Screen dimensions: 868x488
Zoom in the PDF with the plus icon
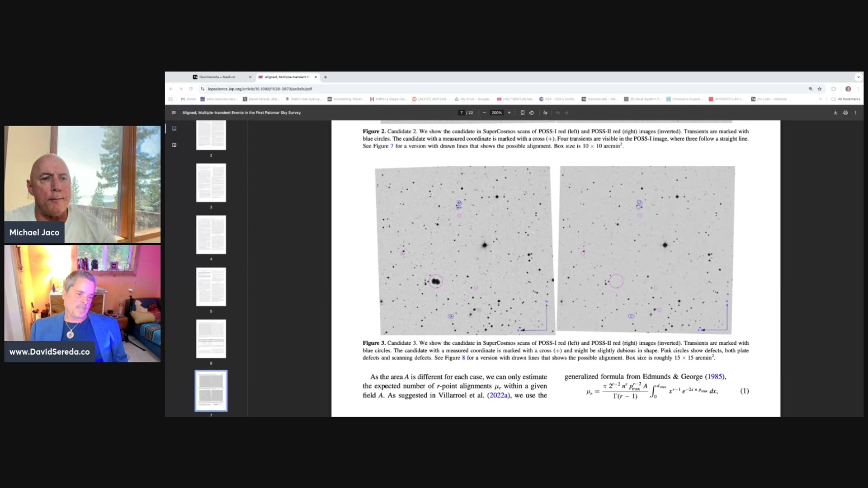point(509,113)
